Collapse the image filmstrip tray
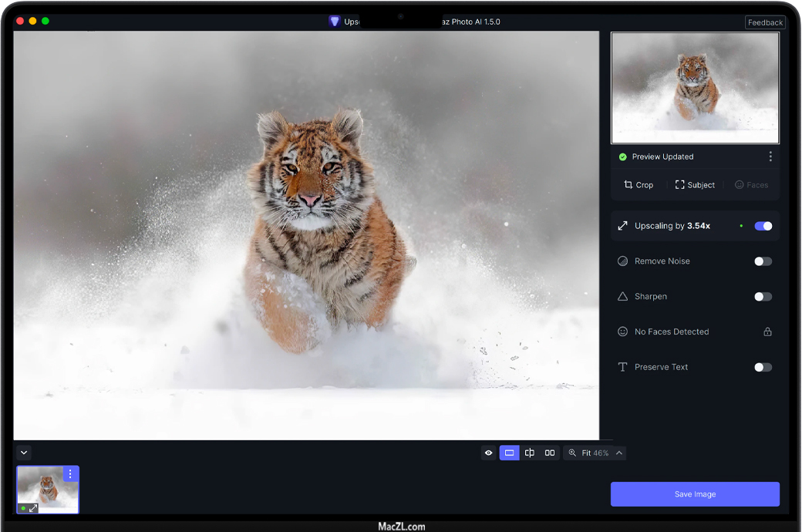Screen dimensions: 802x532 tap(24, 453)
